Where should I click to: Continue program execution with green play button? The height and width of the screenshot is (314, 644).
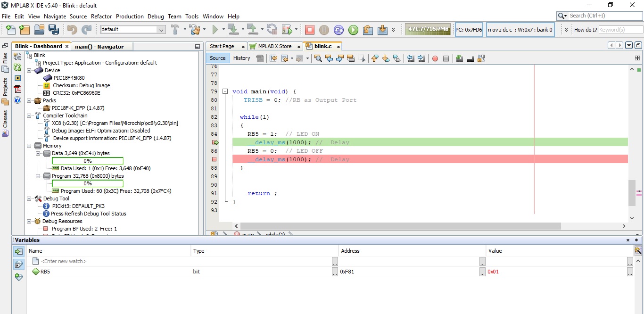point(353,30)
